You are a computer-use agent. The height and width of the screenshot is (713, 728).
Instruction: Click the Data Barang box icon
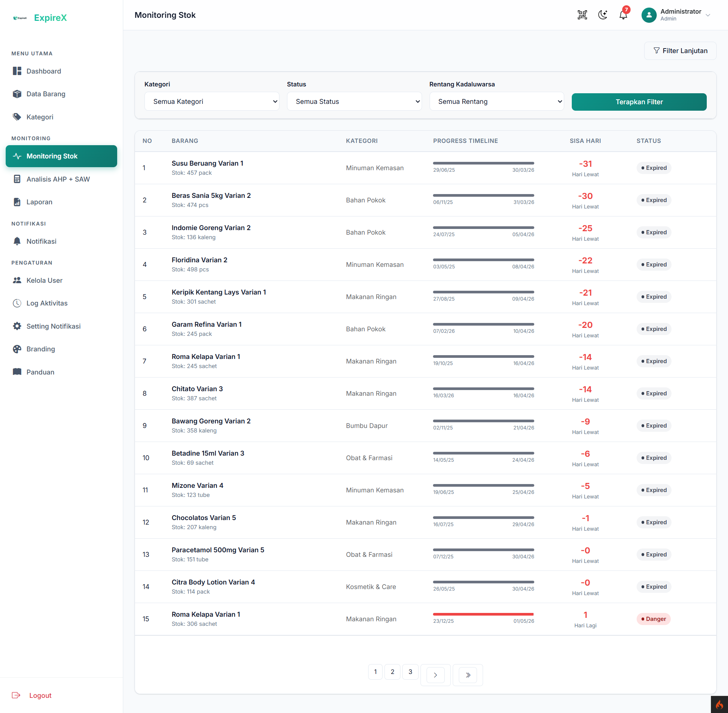17,94
